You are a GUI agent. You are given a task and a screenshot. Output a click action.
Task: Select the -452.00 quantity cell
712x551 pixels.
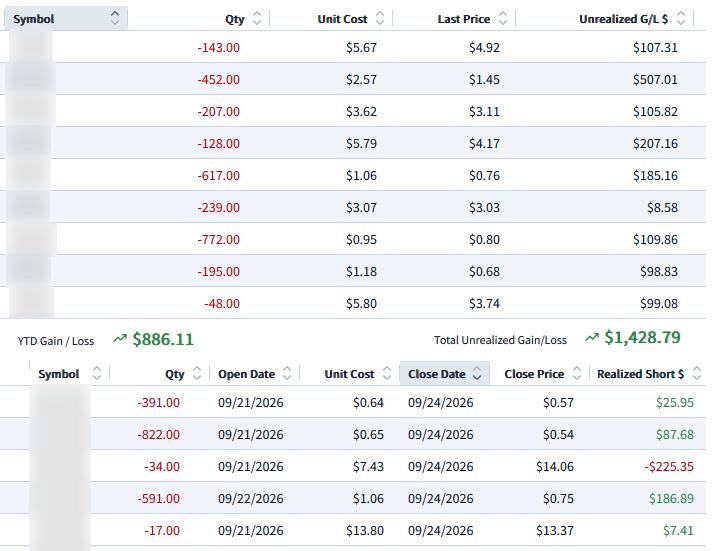(218, 79)
